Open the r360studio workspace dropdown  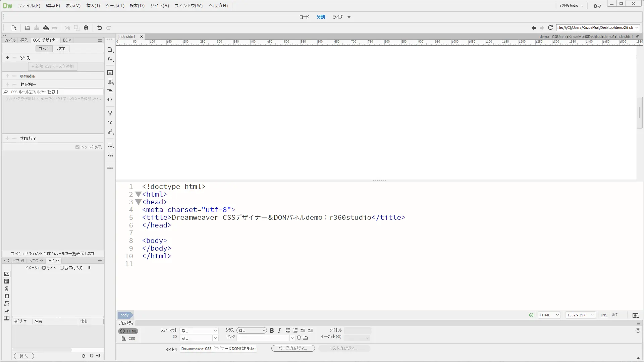[572, 6]
